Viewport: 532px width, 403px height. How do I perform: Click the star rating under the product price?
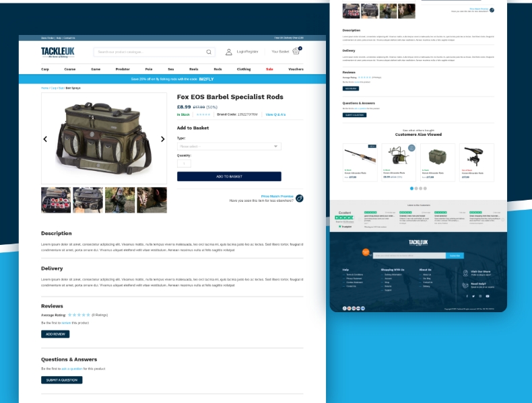203,114
